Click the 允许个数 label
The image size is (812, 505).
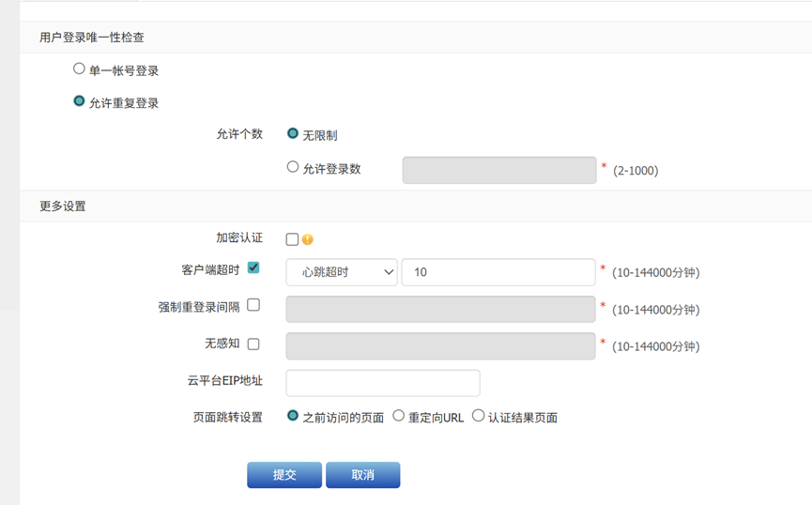click(x=239, y=134)
